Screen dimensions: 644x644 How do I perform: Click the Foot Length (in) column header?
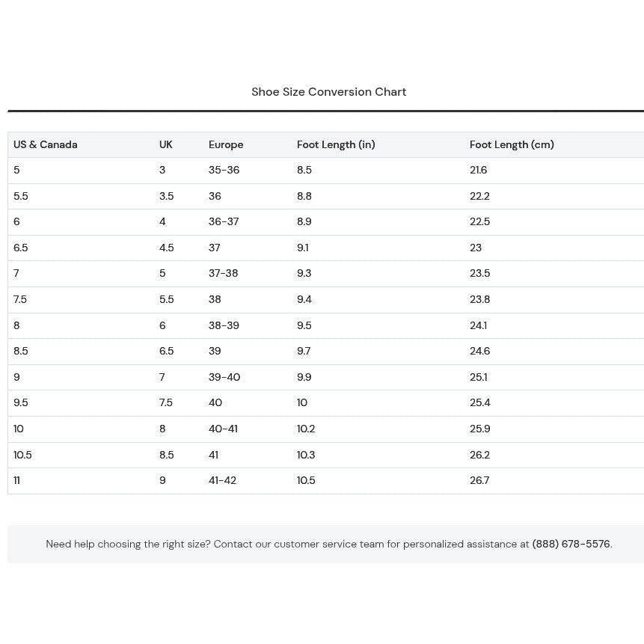[x=336, y=144]
